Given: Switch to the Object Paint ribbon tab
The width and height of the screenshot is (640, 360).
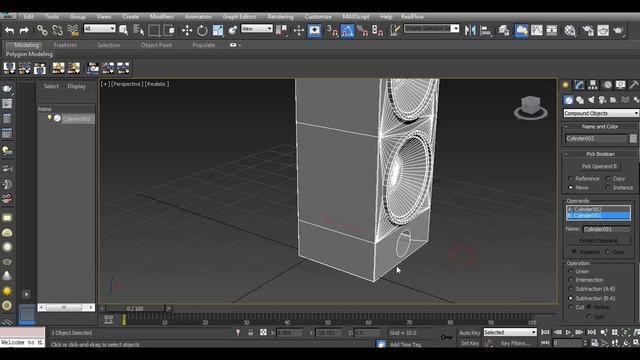Looking at the screenshot, I should tap(156, 45).
